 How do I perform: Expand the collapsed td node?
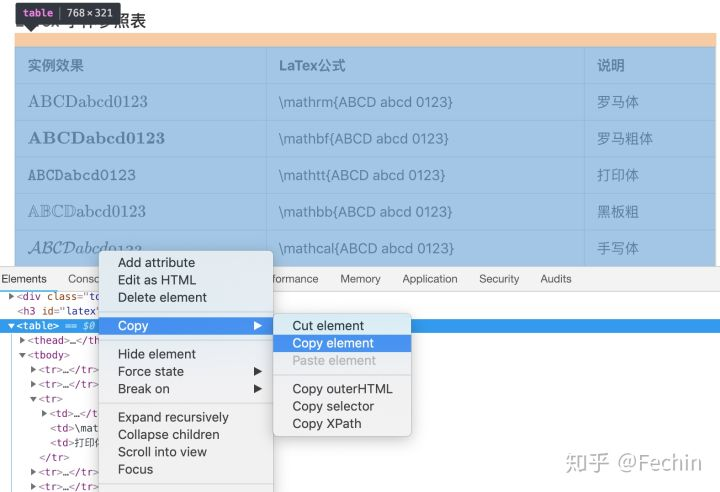(44, 413)
